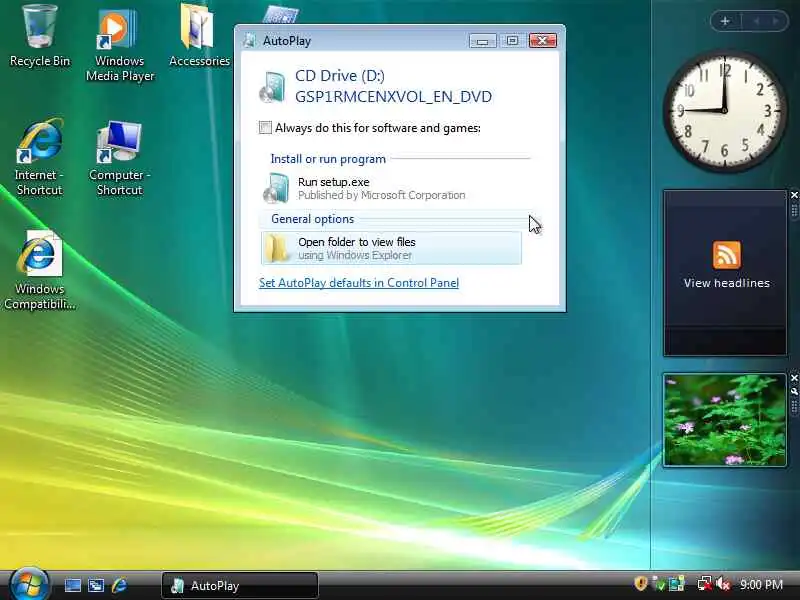Click the CD Drive (D:) disc icon
This screenshot has width=800, height=600.
point(272,87)
